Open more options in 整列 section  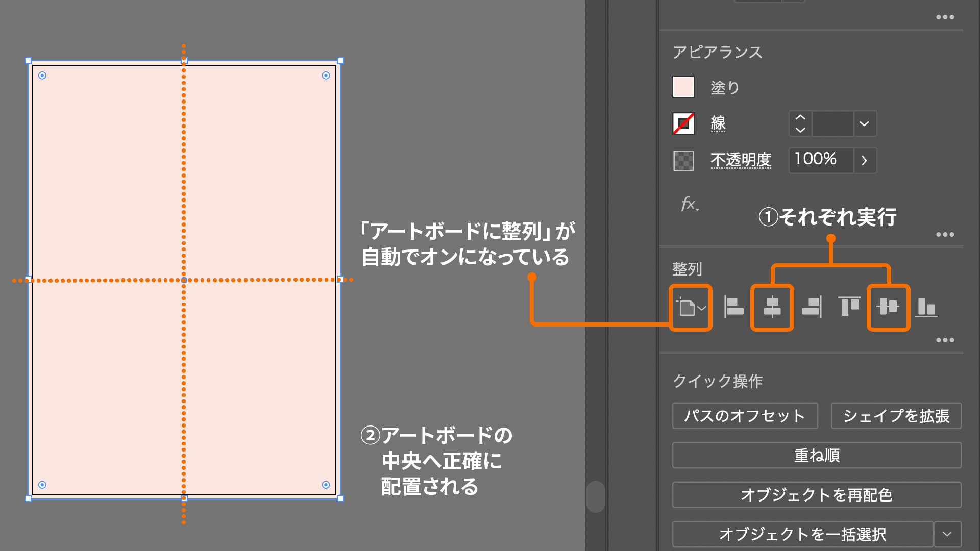coord(945,340)
